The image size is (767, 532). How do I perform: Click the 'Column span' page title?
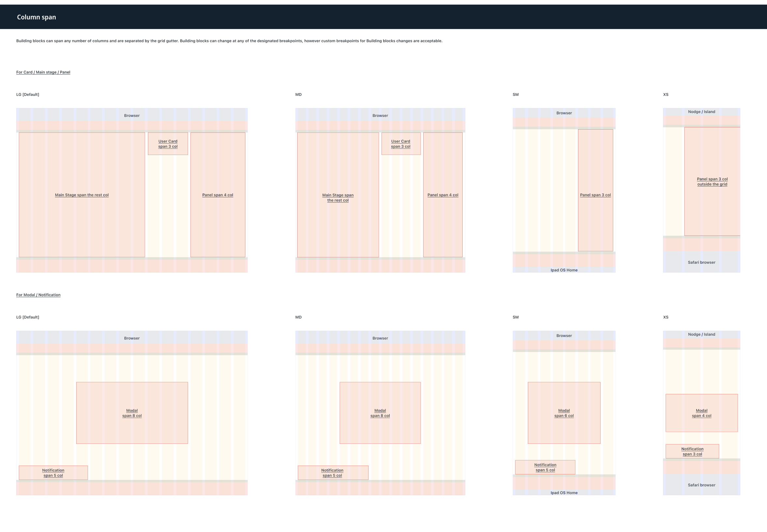[x=36, y=17]
